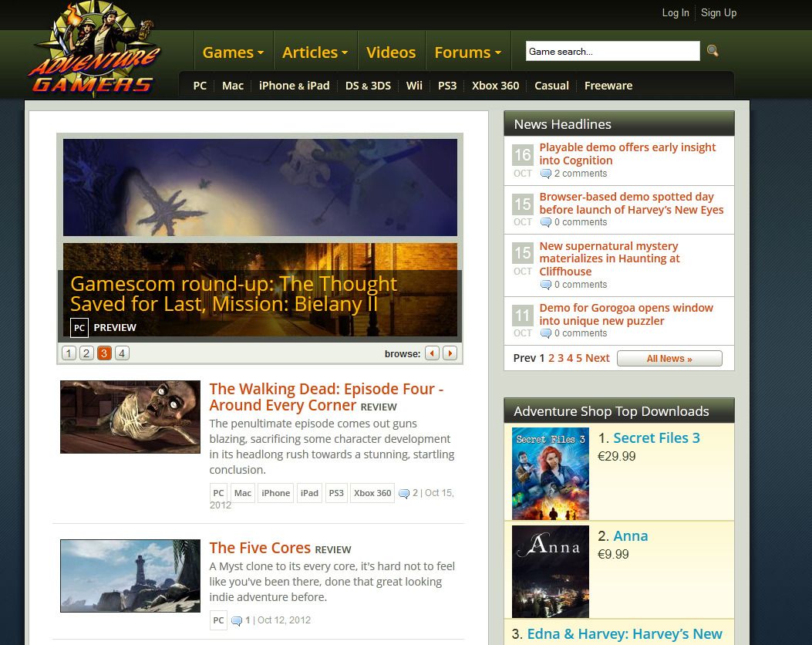Image resolution: width=812 pixels, height=645 pixels.
Task: Select carousel page indicator 2
Action: coord(86,353)
